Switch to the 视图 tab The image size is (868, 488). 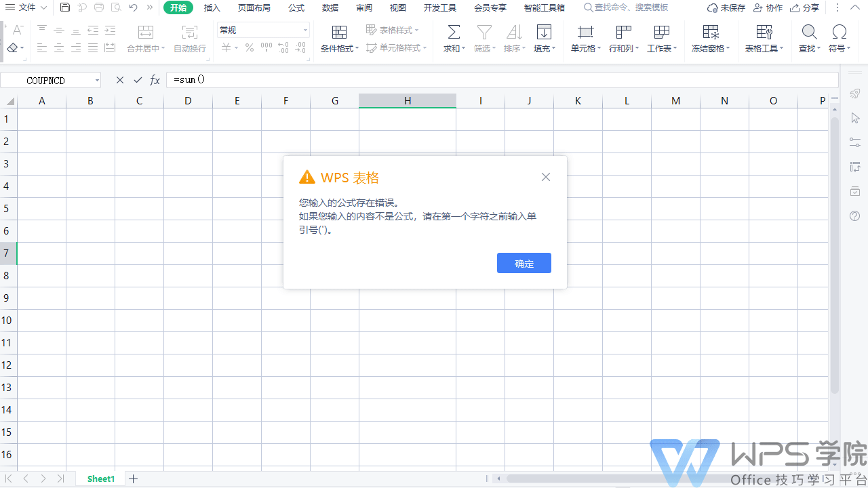click(x=398, y=8)
